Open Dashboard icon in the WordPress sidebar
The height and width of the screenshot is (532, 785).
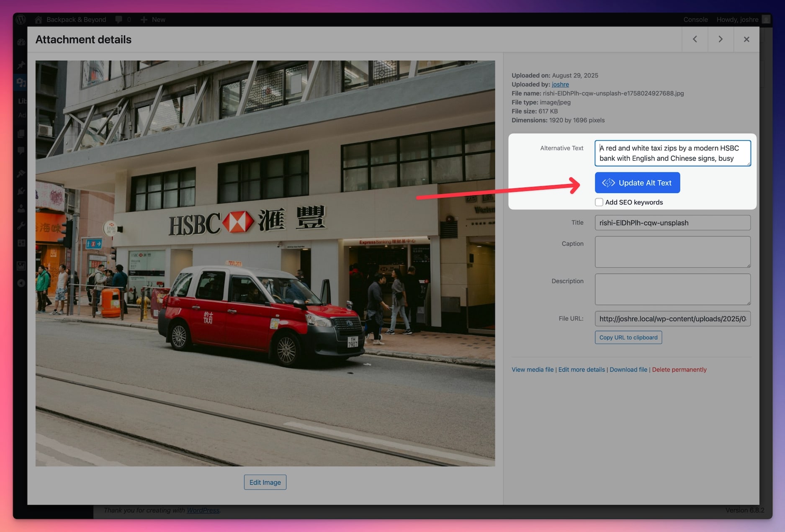click(x=21, y=42)
